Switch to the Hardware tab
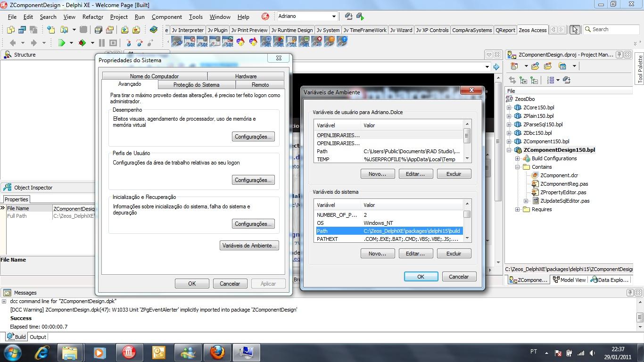 coord(246,76)
